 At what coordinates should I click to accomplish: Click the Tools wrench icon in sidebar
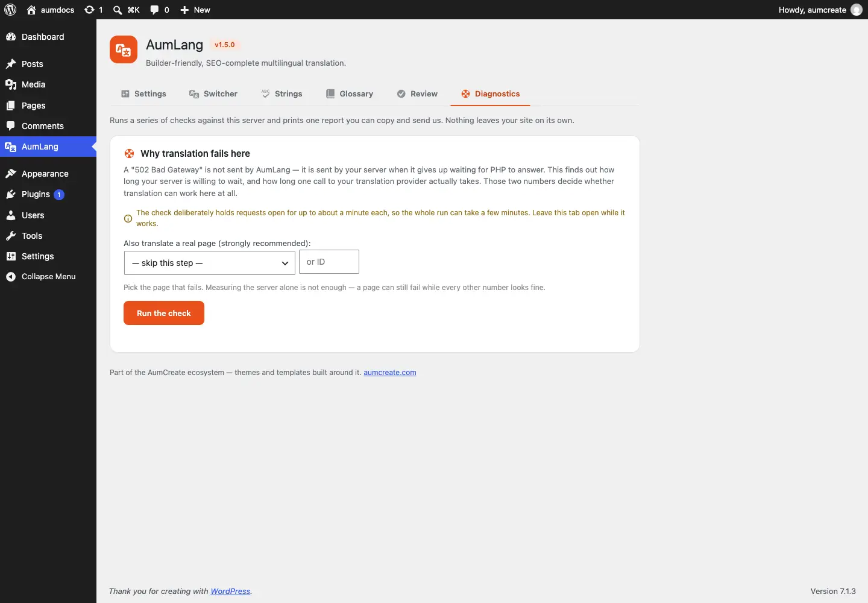(11, 236)
